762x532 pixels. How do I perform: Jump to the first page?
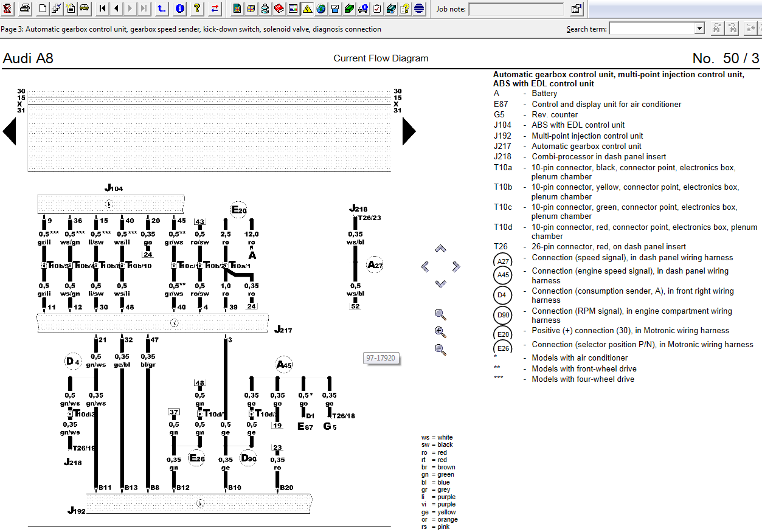coord(102,9)
